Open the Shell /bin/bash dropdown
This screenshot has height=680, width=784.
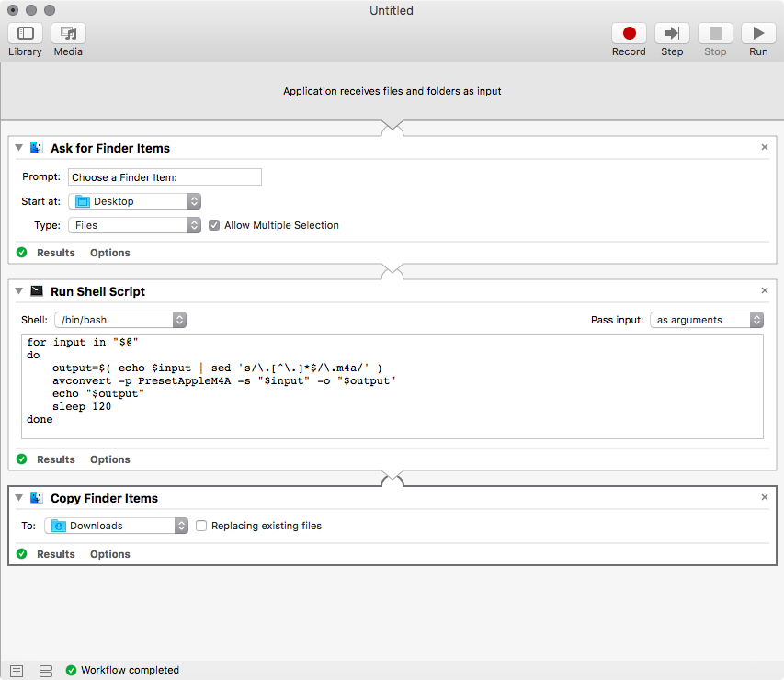(x=120, y=320)
